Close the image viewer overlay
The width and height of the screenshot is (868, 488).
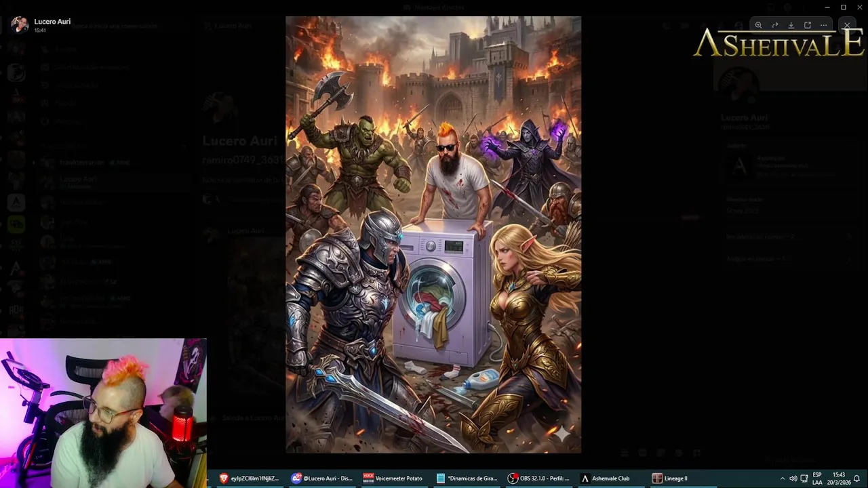pos(847,25)
